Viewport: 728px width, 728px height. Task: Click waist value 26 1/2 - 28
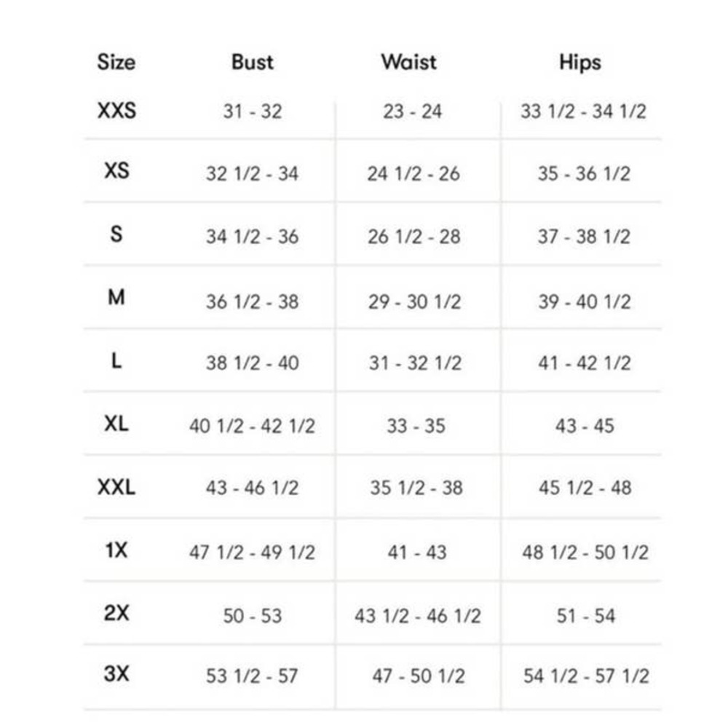(x=414, y=237)
